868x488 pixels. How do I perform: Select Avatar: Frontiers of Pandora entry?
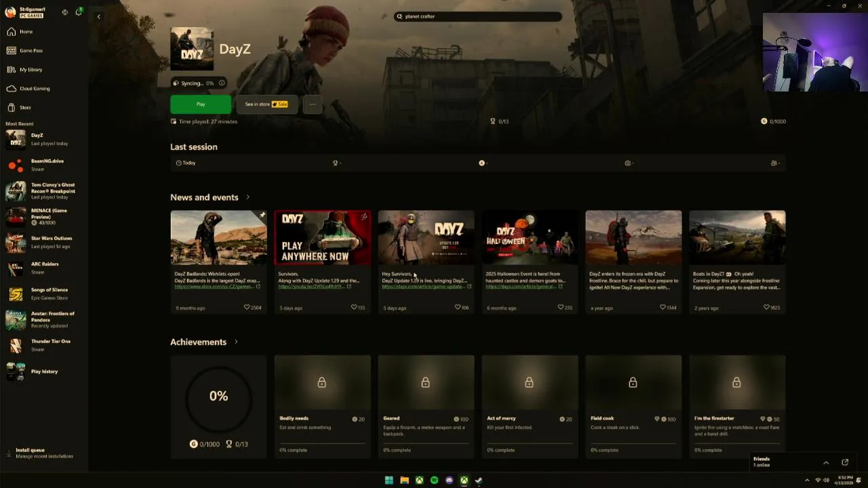pos(44,319)
